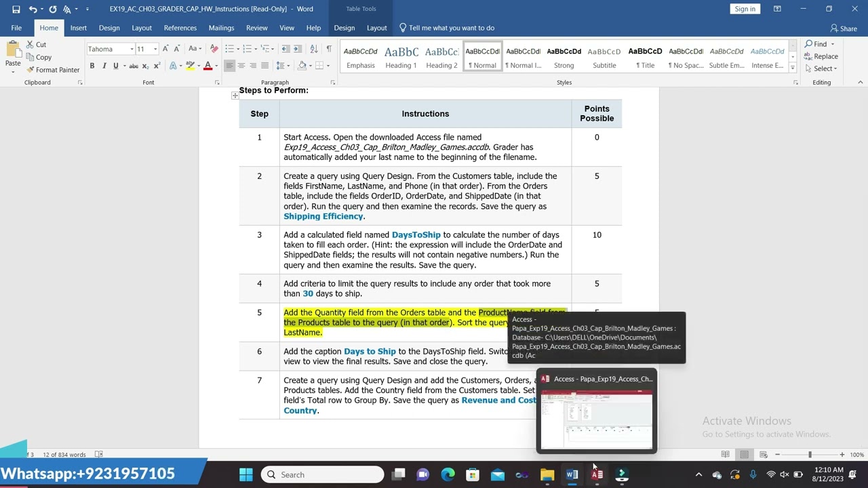
Task: Open File Explorer from the taskbar
Action: coord(547,474)
